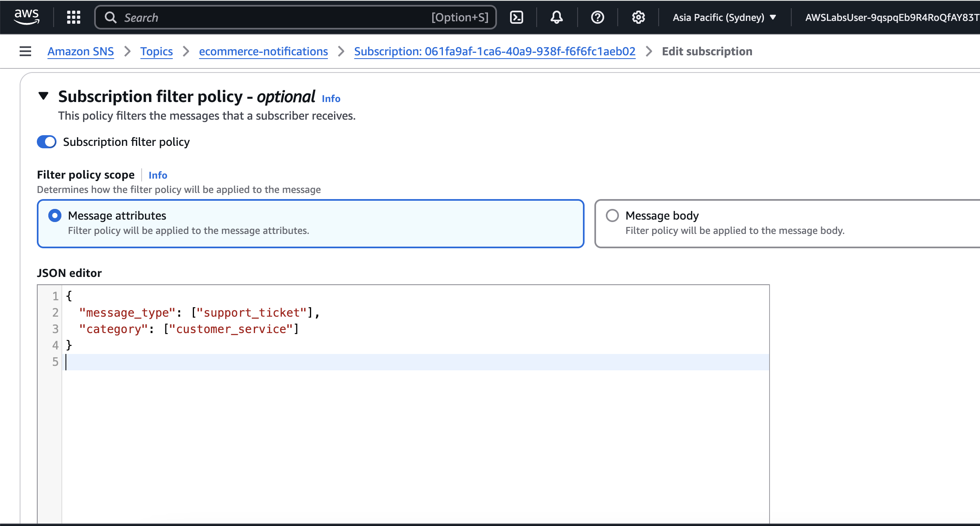The width and height of the screenshot is (980, 526).
Task: Click the "category" key in JSON editor
Action: click(x=113, y=329)
